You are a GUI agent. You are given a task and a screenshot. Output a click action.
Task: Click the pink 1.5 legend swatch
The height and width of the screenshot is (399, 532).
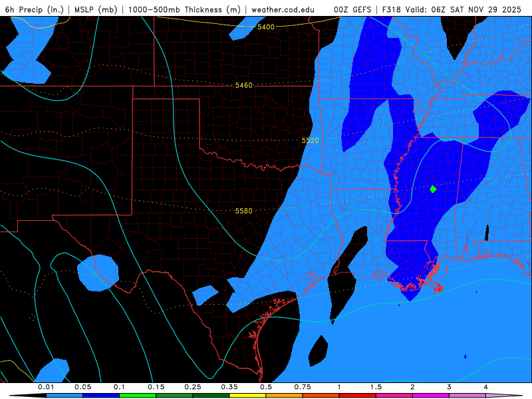(394, 396)
